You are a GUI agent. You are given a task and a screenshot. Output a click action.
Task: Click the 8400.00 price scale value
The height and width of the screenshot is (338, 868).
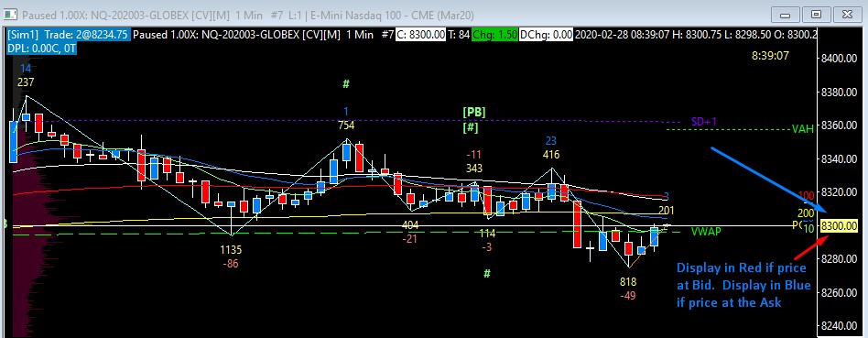(839, 59)
